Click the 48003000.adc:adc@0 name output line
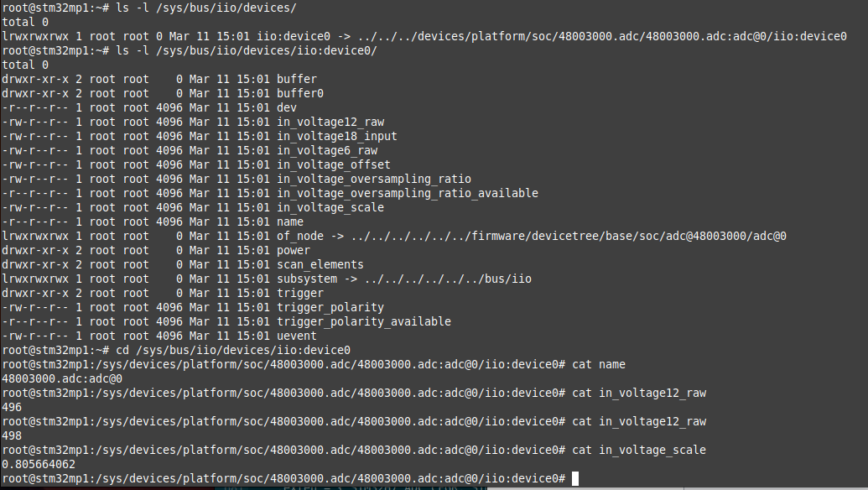This screenshot has height=490, width=868. 61,378
